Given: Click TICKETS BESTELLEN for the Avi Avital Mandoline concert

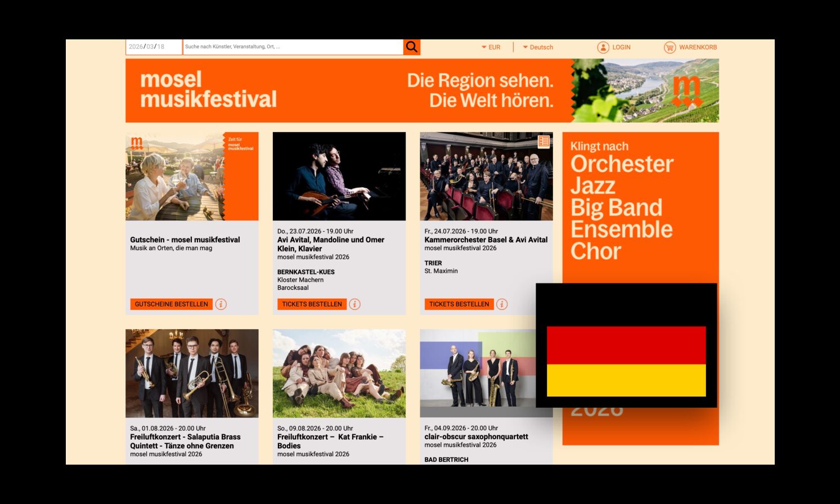Looking at the screenshot, I should (x=312, y=304).
